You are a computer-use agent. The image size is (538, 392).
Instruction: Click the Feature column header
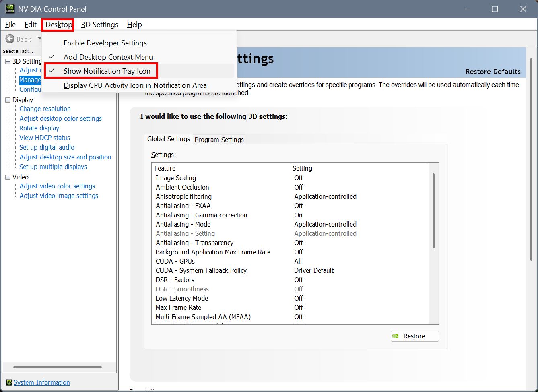[x=221, y=168]
